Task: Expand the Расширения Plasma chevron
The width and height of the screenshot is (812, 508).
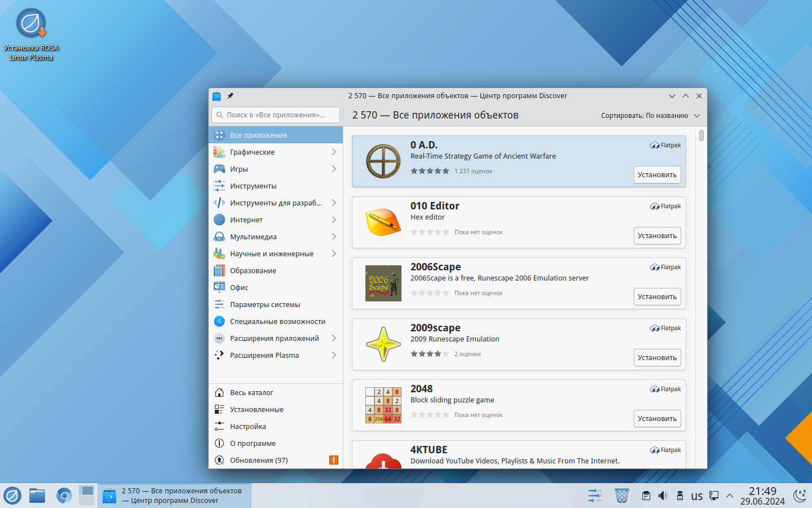Action: [334, 355]
